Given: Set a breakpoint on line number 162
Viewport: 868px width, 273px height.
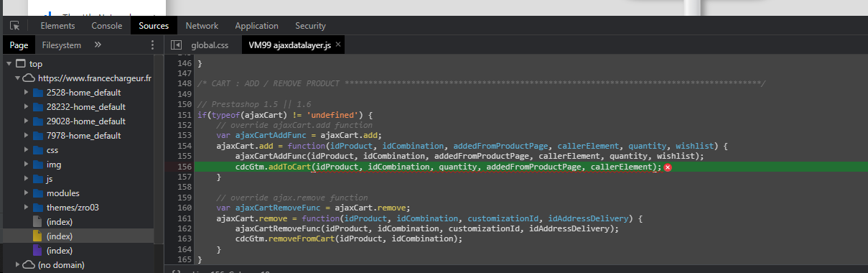Looking at the screenshot, I should pyautogui.click(x=185, y=228).
